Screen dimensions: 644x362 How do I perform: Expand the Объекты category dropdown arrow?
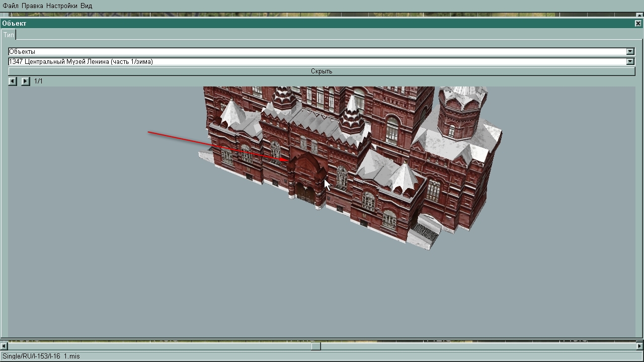[630, 51]
